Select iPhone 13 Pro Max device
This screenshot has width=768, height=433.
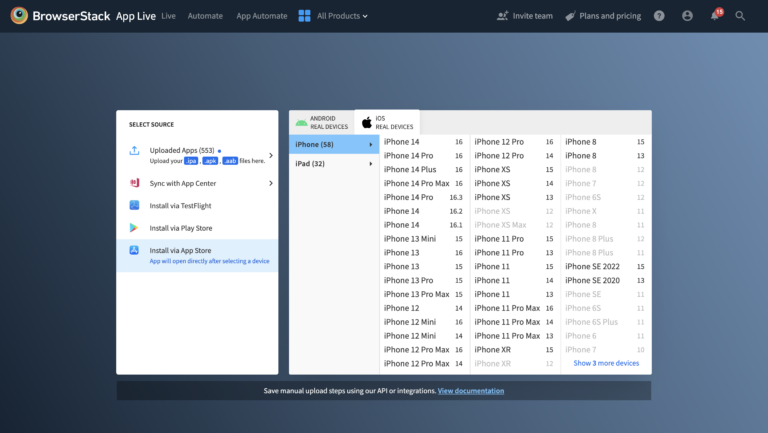[x=423, y=294]
